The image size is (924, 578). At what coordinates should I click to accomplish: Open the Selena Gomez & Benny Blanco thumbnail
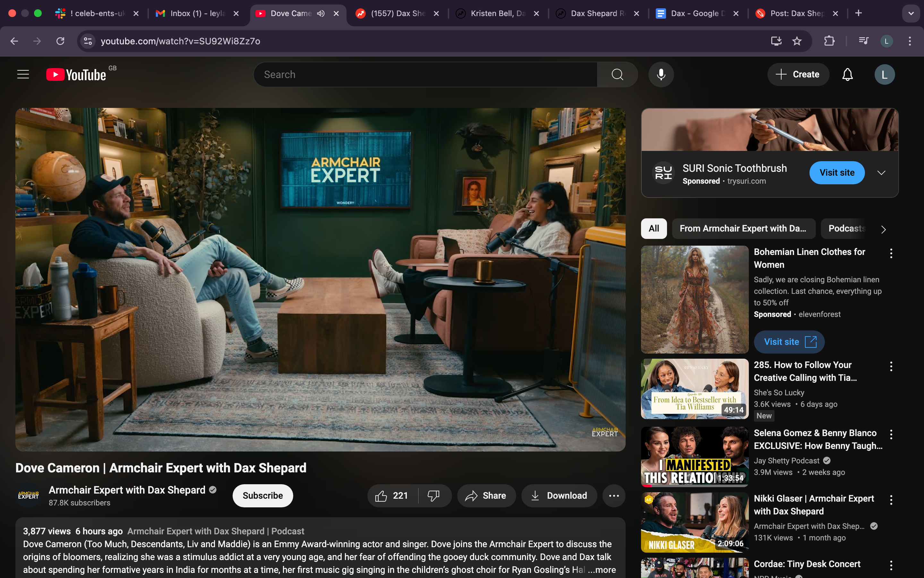[695, 457]
